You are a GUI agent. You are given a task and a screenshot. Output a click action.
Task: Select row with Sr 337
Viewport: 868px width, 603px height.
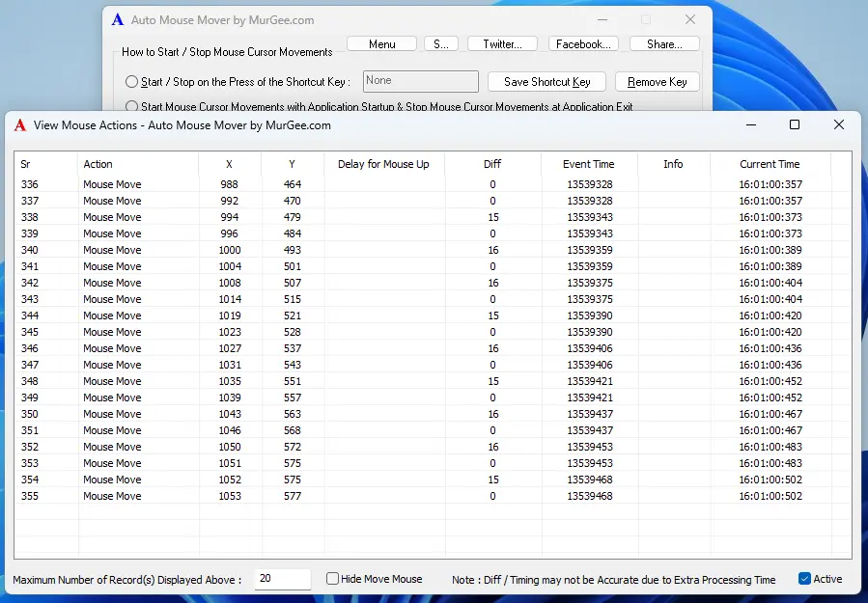433,201
